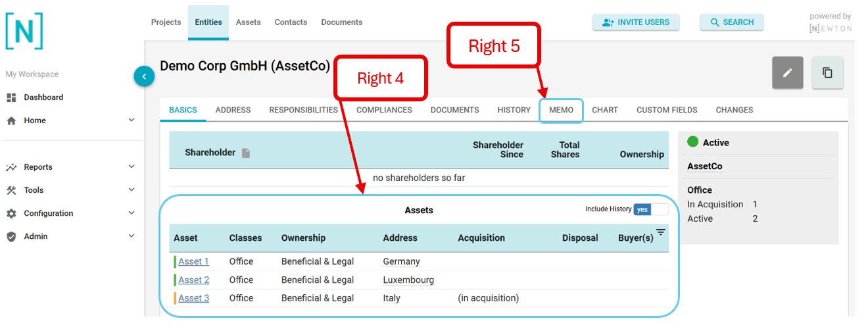Click the Configuration gear icon
The image size is (868, 331).
pos(11,213)
